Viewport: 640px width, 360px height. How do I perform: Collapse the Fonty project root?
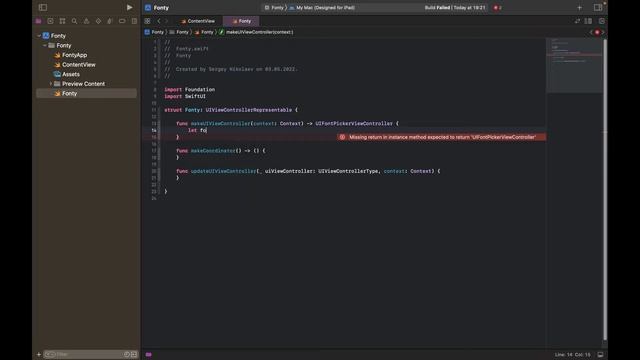39,36
